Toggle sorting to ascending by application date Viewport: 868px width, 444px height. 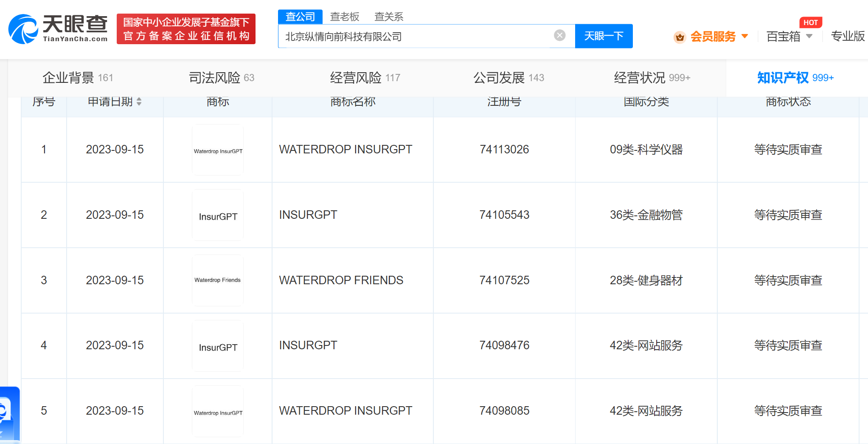[139, 99]
